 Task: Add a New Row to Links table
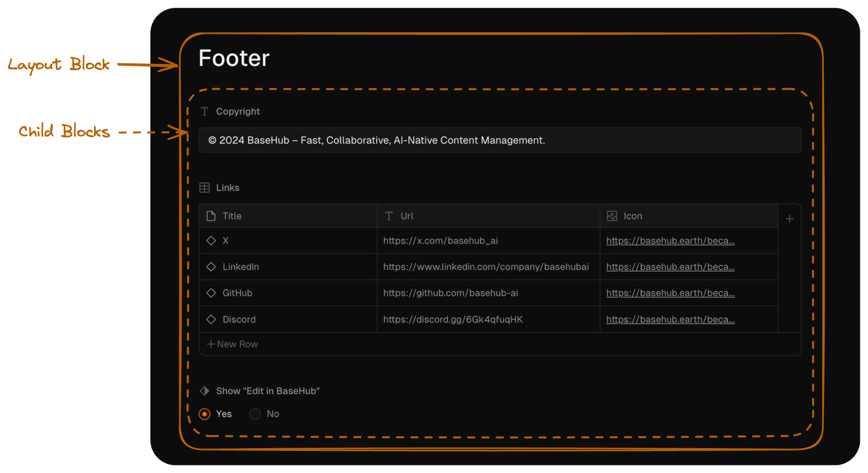(x=232, y=344)
